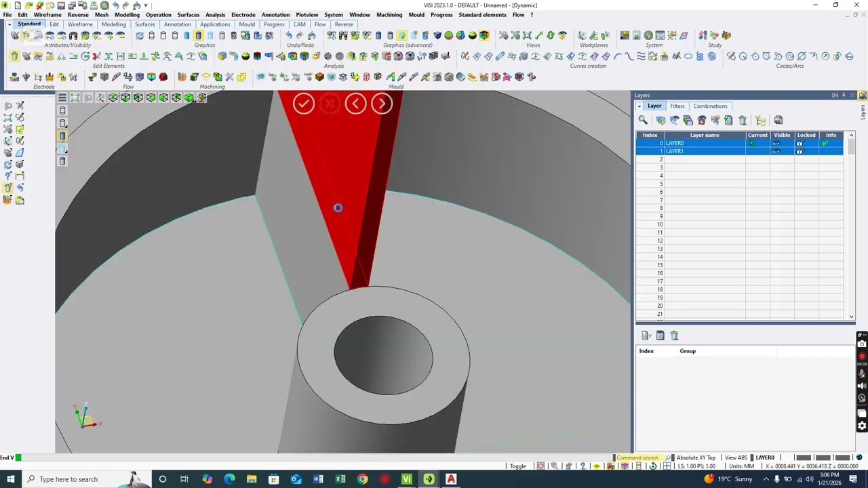Select the LAYER1 row name
This screenshot has height=488, width=868.
pyautogui.click(x=674, y=151)
